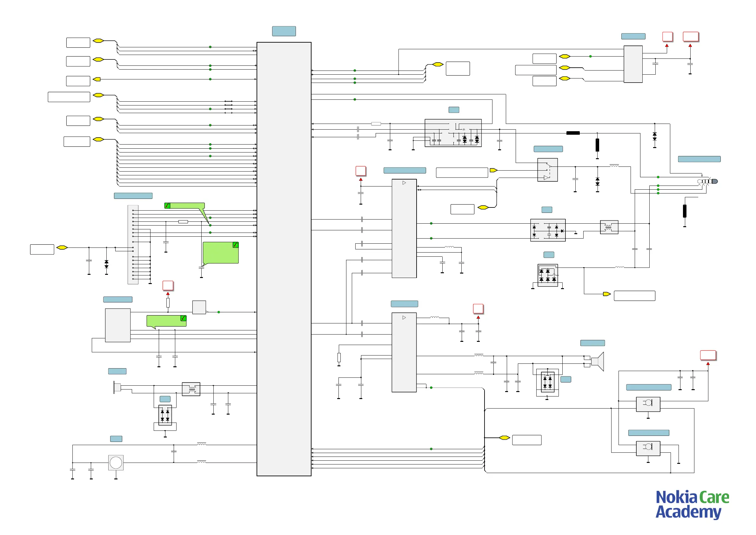The width and height of the screenshot is (756, 535).
Task: Open the note icon on the lowest green callout
Action: coord(184,318)
